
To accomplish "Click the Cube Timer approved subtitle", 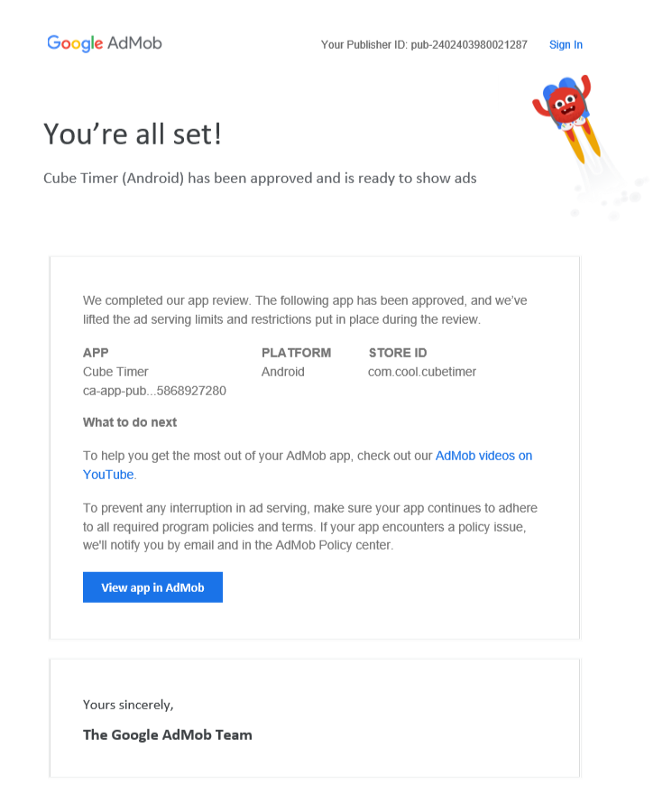I will coord(260,178).
